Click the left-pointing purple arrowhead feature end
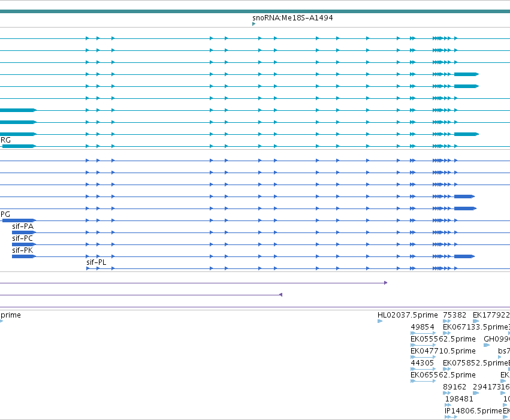The height and width of the screenshot is (420, 510). tap(280, 295)
